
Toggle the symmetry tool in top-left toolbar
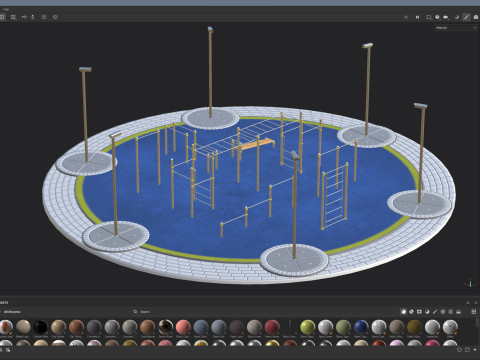click(24, 17)
